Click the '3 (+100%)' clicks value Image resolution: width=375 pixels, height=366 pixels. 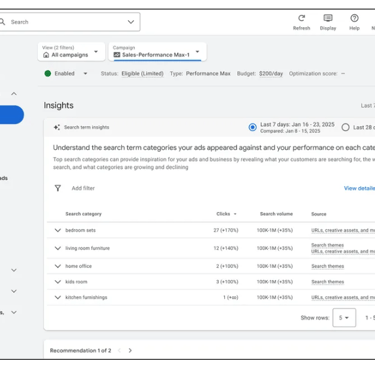[227, 282]
